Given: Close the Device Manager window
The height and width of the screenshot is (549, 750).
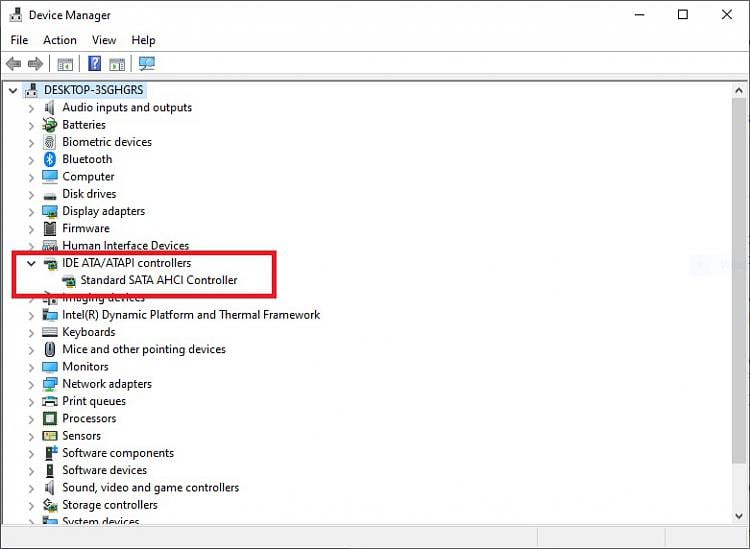Looking at the screenshot, I should [727, 15].
